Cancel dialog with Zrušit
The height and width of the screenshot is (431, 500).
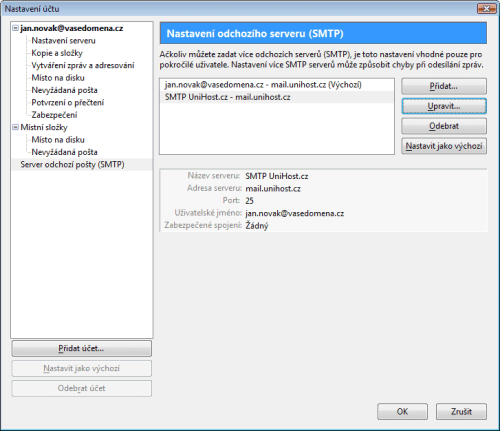(x=461, y=412)
